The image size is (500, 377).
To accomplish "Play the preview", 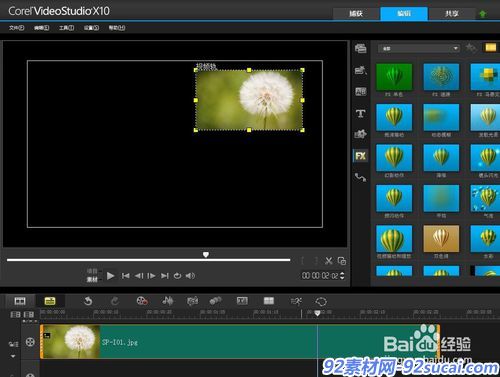I will (110, 276).
